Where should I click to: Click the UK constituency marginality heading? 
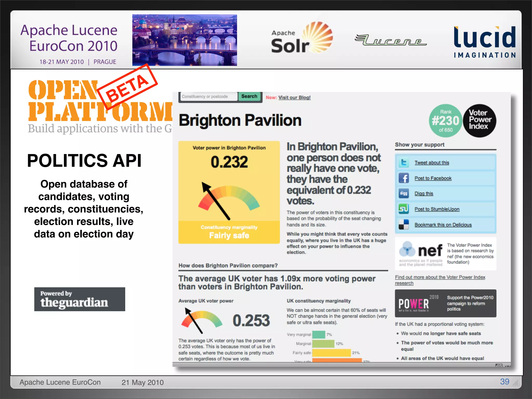[319, 301]
